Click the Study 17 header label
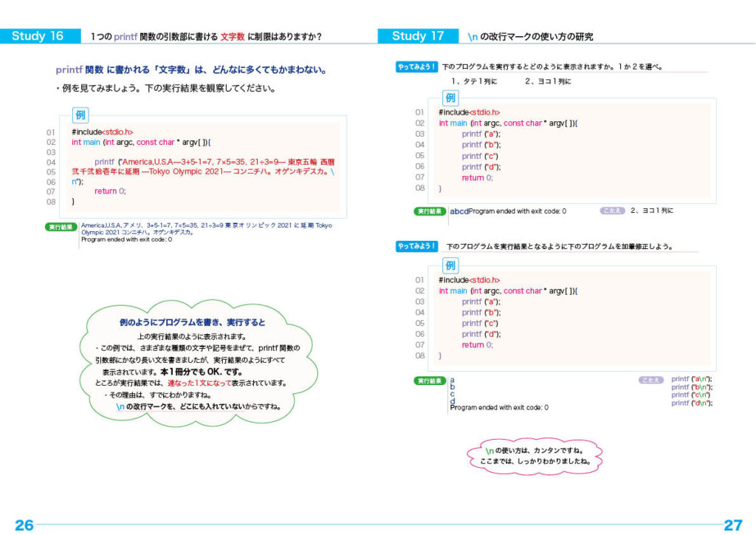The image size is (756, 535). tap(418, 36)
